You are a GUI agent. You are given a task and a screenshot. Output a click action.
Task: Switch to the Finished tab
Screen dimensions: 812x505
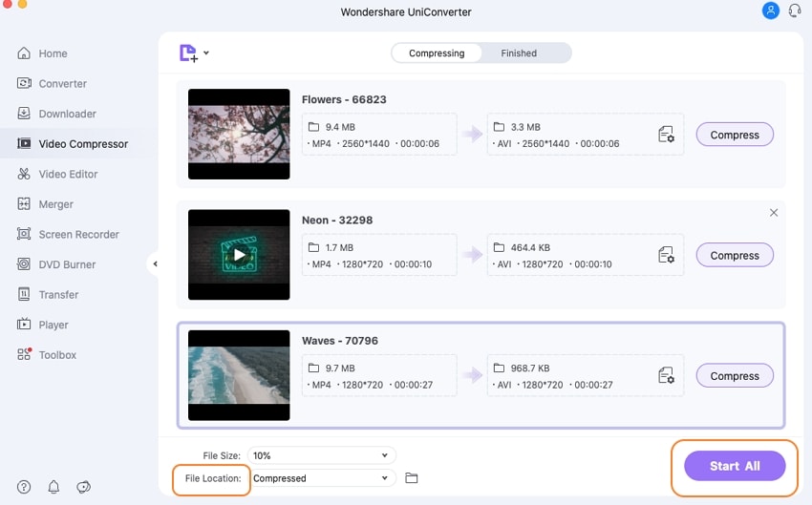point(519,53)
